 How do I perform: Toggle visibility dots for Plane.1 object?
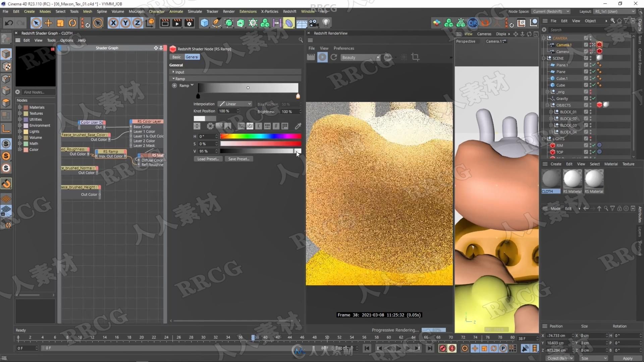click(590, 65)
